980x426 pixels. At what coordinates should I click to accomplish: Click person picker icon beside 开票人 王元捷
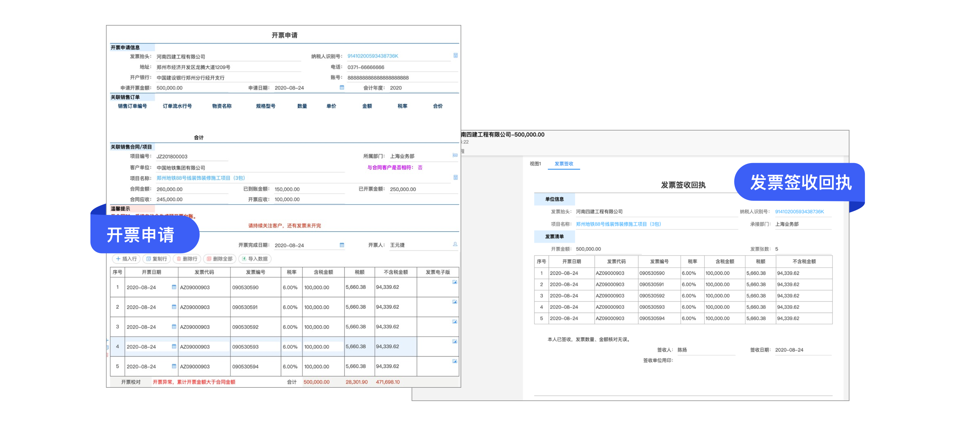click(455, 244)
